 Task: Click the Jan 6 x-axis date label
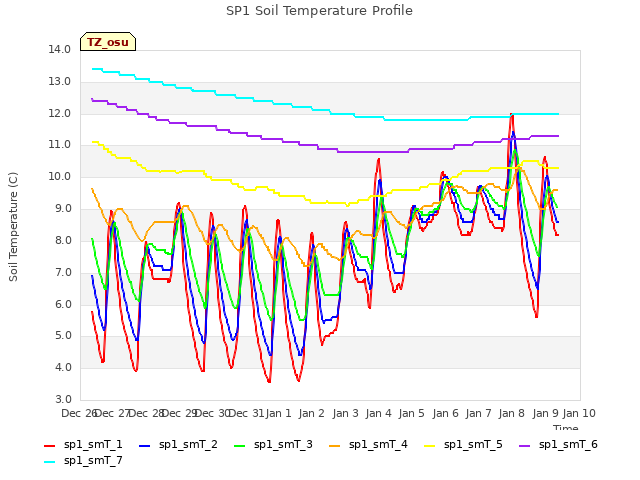tap(445, 413)
